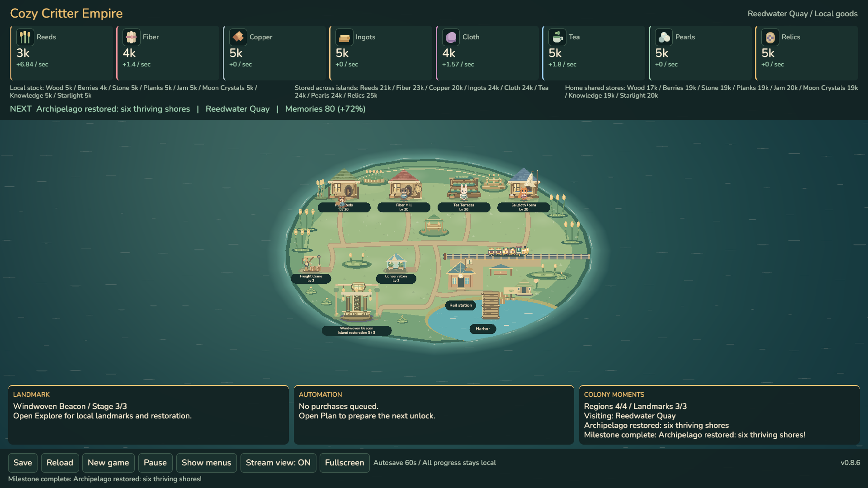
Task: Open the Colony Moments panel
Action: point(719,415)
